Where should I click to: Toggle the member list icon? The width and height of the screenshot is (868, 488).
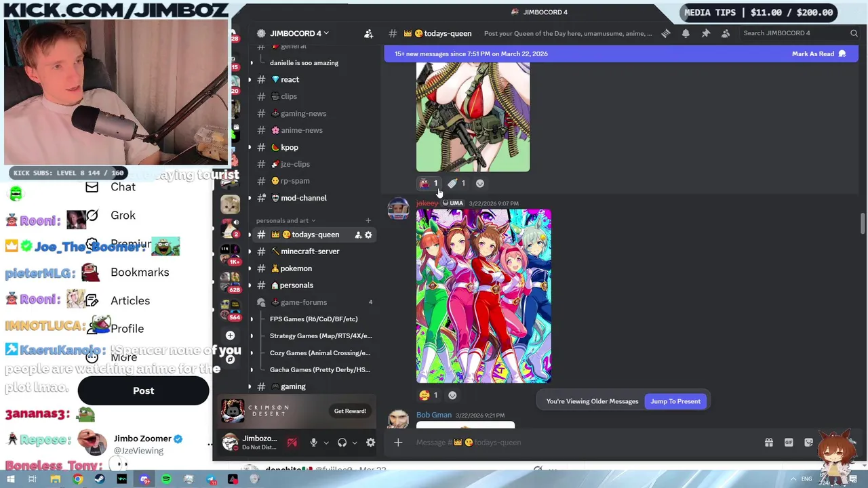tap(726, 33)
